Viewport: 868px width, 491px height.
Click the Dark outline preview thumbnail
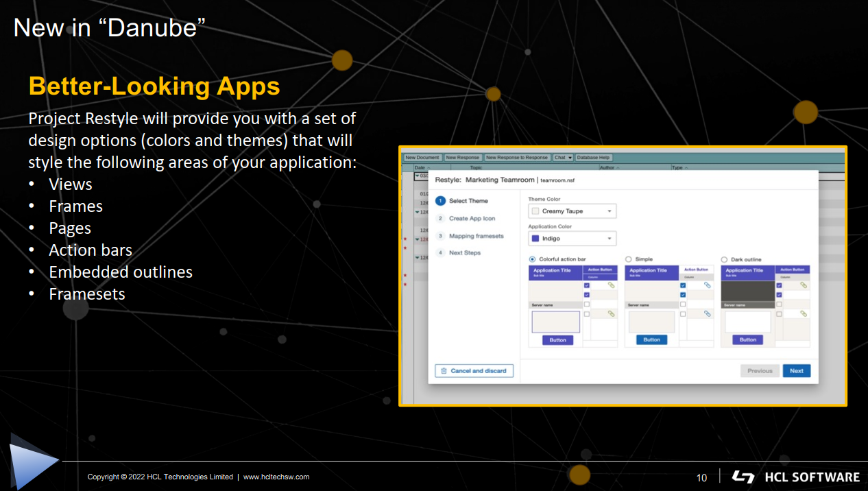[765, 306]
